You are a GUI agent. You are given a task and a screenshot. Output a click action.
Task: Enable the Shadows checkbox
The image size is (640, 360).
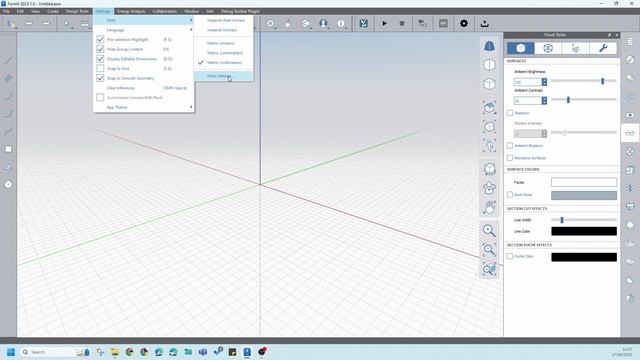tap(510, 113)
